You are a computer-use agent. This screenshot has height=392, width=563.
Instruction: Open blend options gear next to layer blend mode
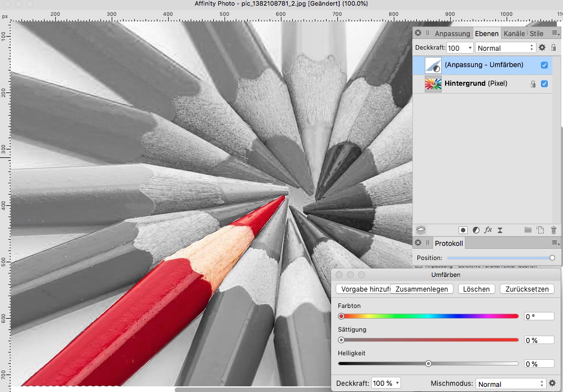[x=542, y=48]
